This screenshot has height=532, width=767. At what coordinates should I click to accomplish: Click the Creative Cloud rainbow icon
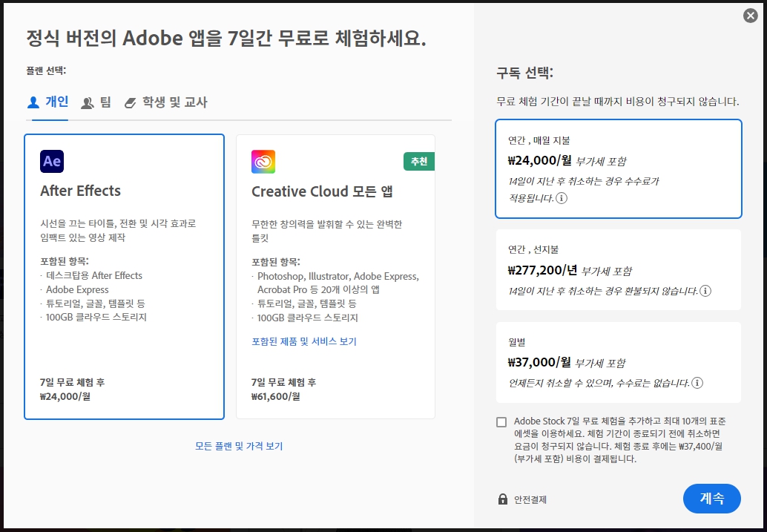pyautogui.click(x=263, y=162)
